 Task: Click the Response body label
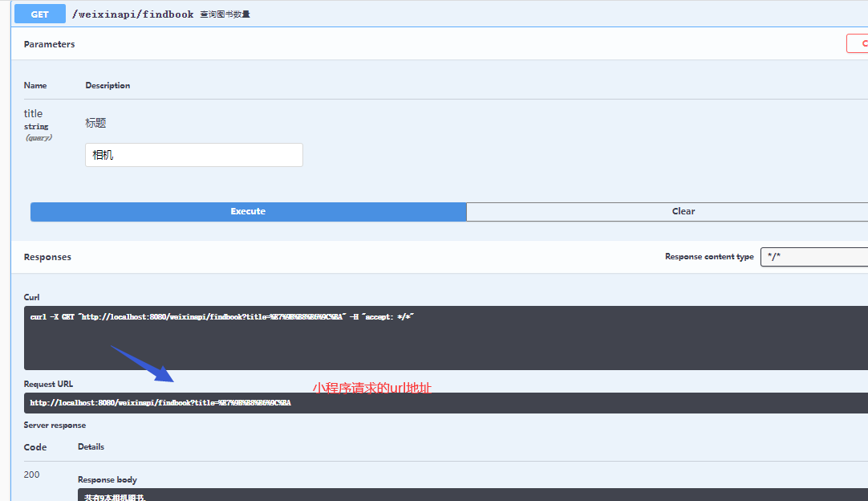[x=107, y=479]
